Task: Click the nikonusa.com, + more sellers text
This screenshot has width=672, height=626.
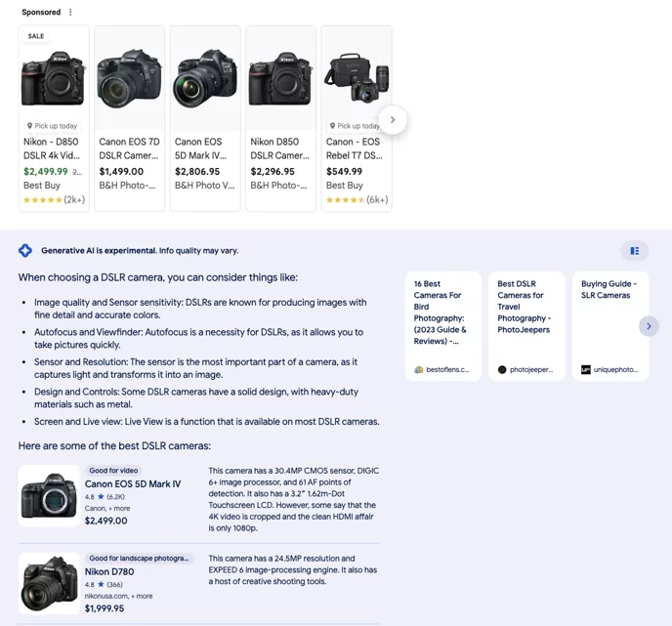Action: click(x=118, y=596)
